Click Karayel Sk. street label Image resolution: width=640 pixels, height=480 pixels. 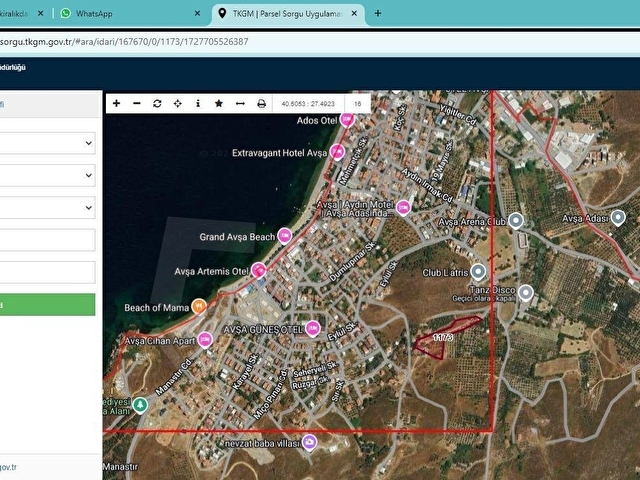point(245,371)
